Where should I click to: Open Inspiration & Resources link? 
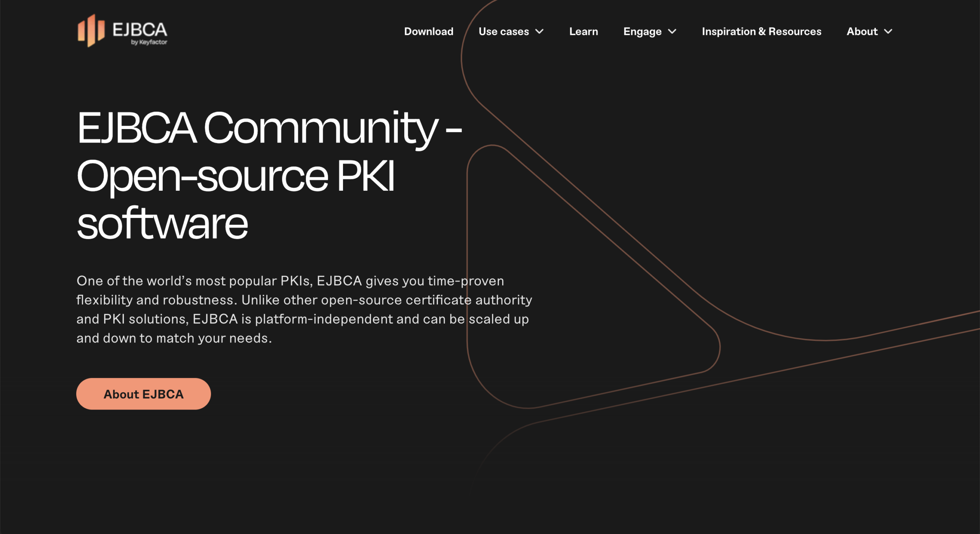pyautogui.click(x=761, y=31)
